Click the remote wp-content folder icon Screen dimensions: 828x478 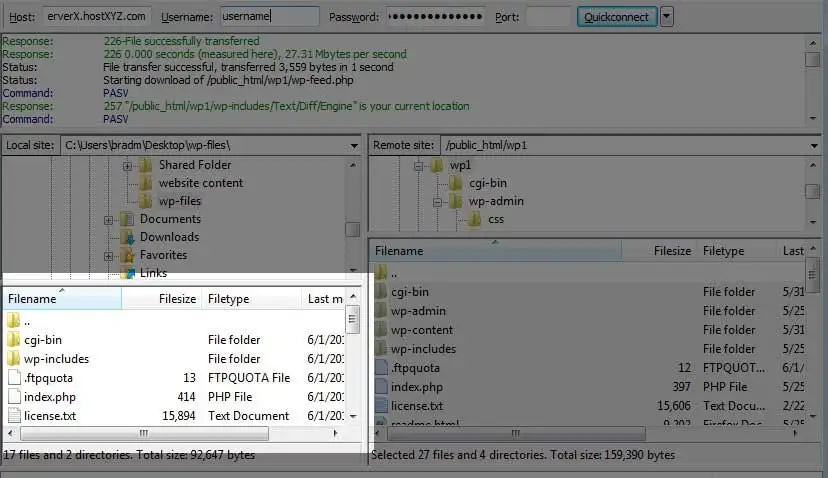coord(381,330)
